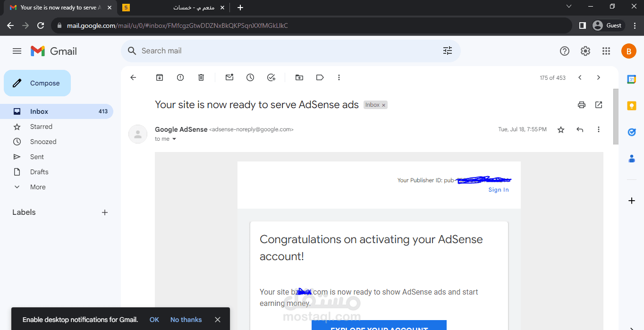Click the date Tue, Jul 18, 7:55 PM
The image size is (644, 330).
point(523,129)
